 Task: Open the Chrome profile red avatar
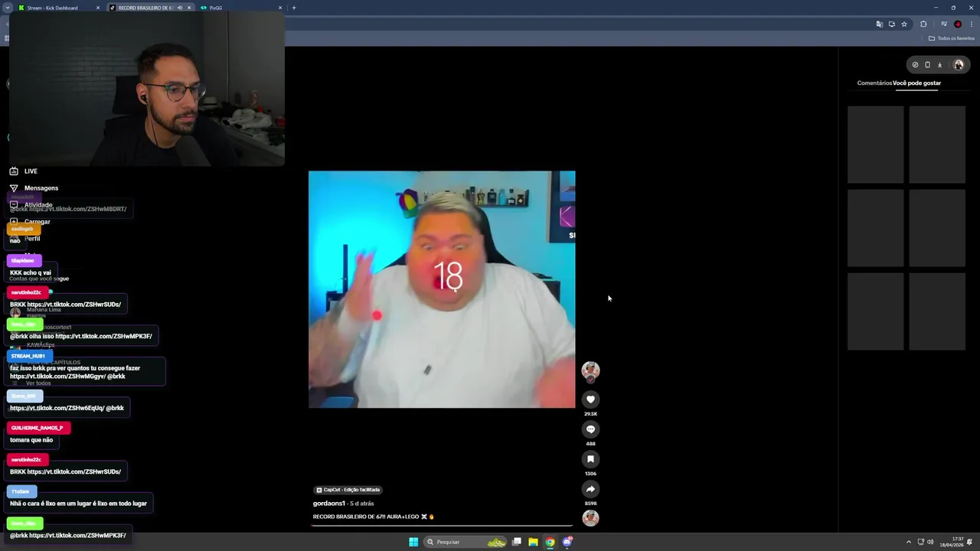point(958,24)
